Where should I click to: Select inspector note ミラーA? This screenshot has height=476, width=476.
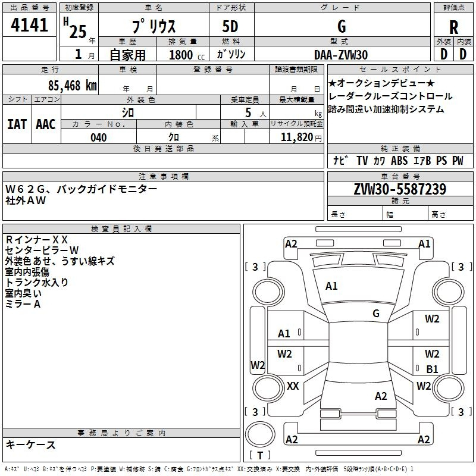click(23, 304)
